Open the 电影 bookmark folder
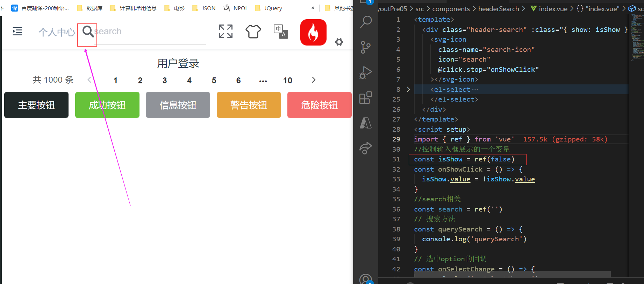This screenshot has width=644, height=284. (174, 8)
